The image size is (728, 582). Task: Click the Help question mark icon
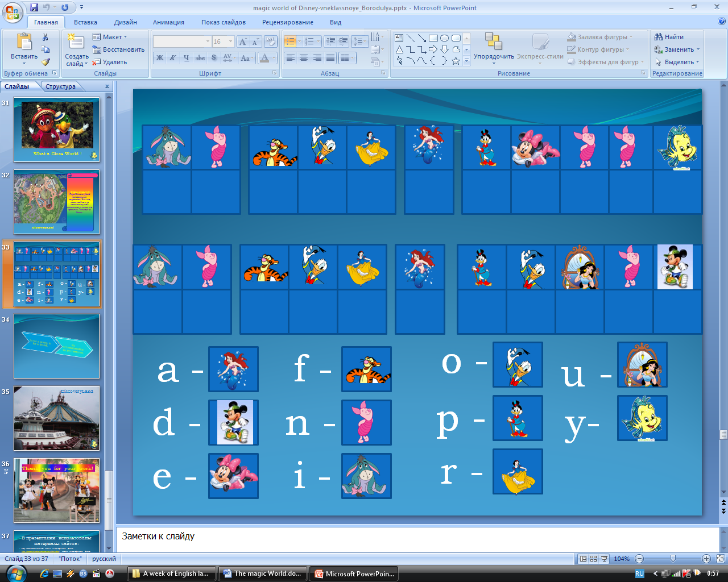(722, 22)
